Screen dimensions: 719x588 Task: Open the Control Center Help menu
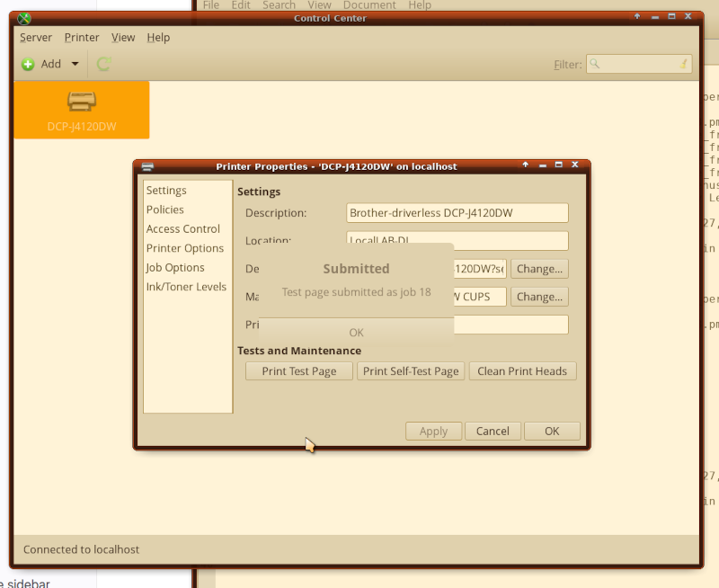pos(158,38)
